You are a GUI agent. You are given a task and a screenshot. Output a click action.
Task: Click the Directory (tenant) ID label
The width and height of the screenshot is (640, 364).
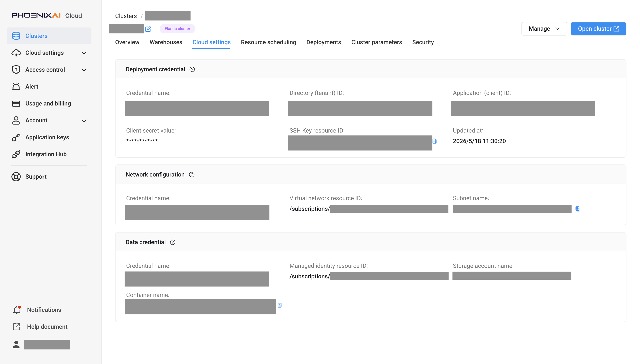click(317, 93)
